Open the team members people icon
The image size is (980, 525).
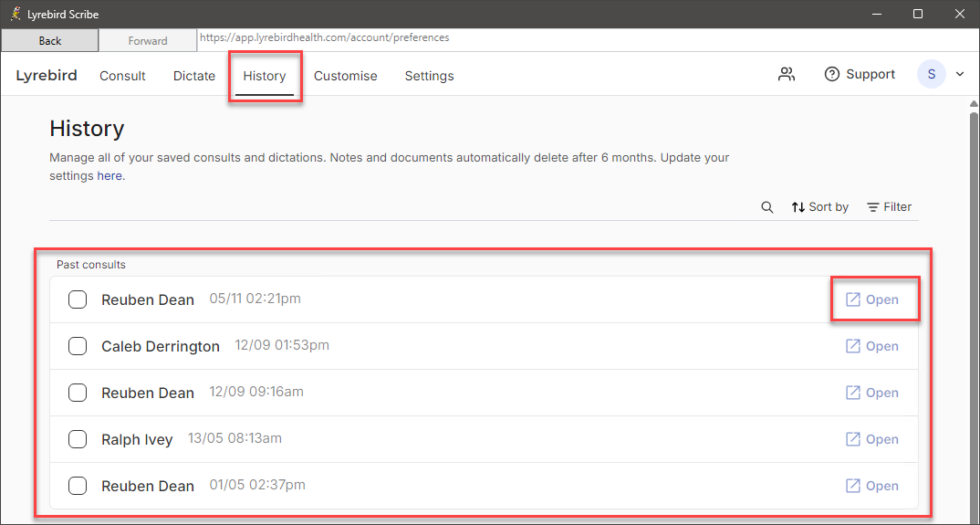[787, 75]
